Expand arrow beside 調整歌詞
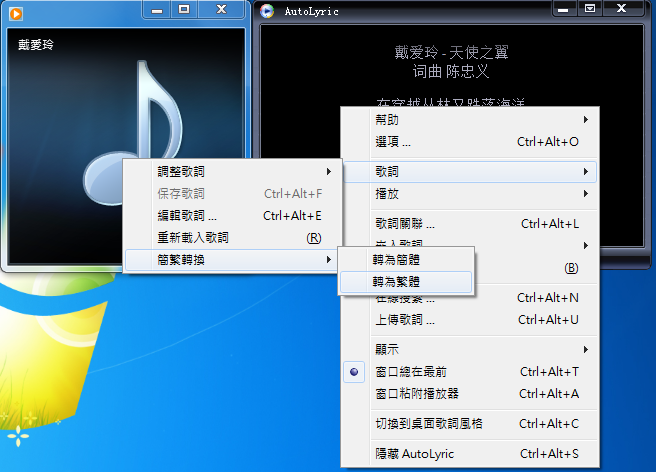This screenshot has width=656, height=472. coord(329,172)
